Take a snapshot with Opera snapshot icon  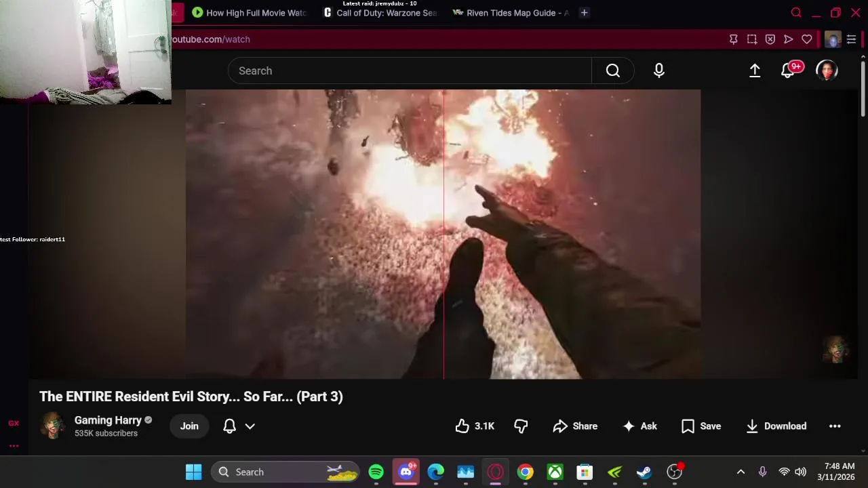pyautogui.click(x=752, y=39)
